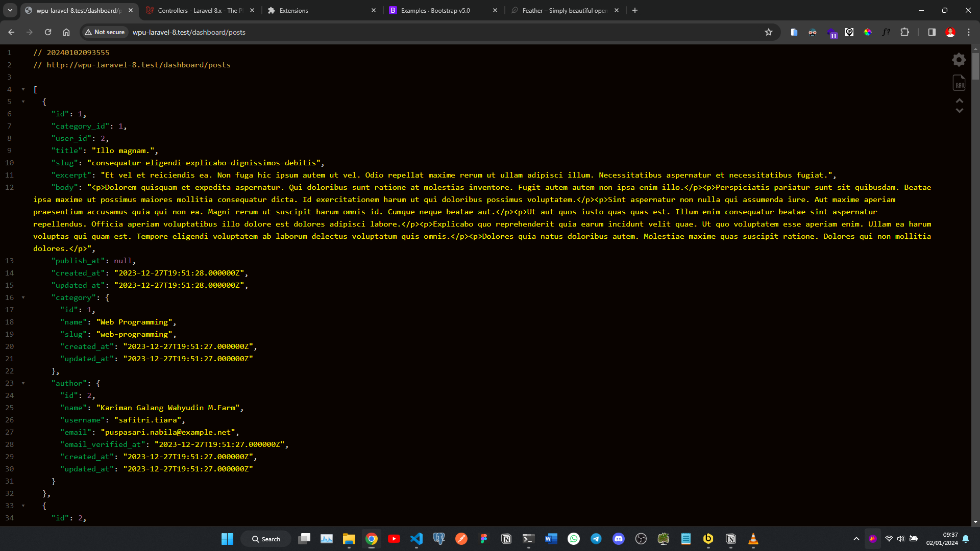Toggle the browser side panel

932,32
